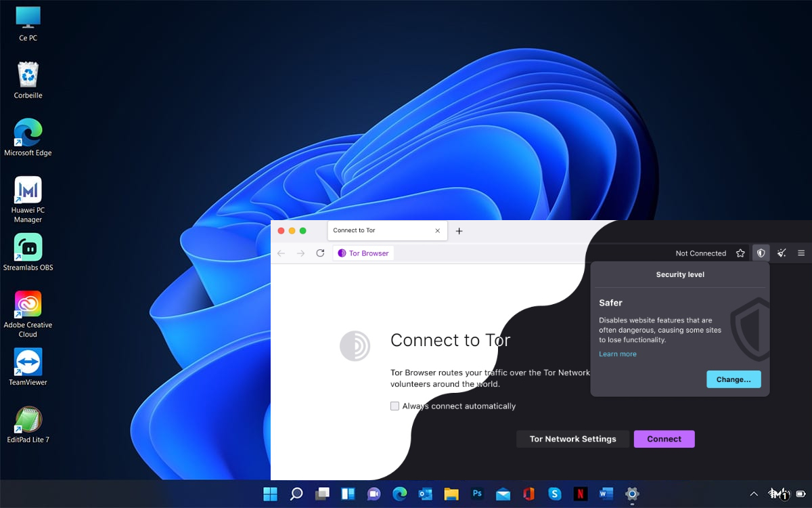Select the Huawei PC Manager desktop shortcut

point(28,200)
